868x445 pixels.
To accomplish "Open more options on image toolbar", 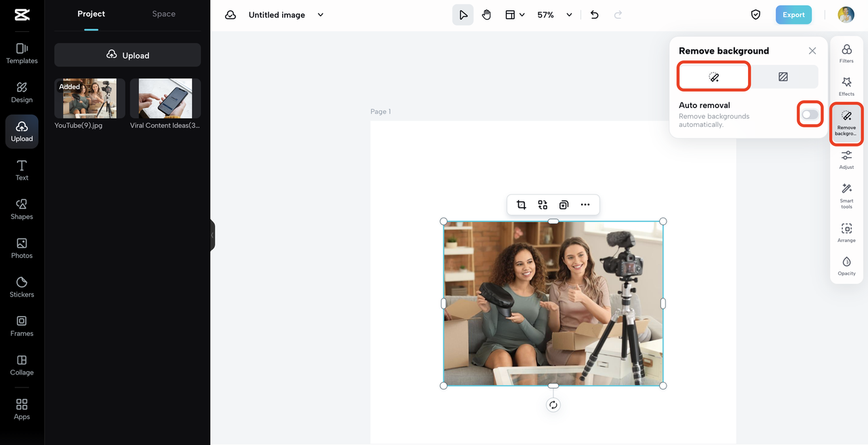I will tap(585, 205).
